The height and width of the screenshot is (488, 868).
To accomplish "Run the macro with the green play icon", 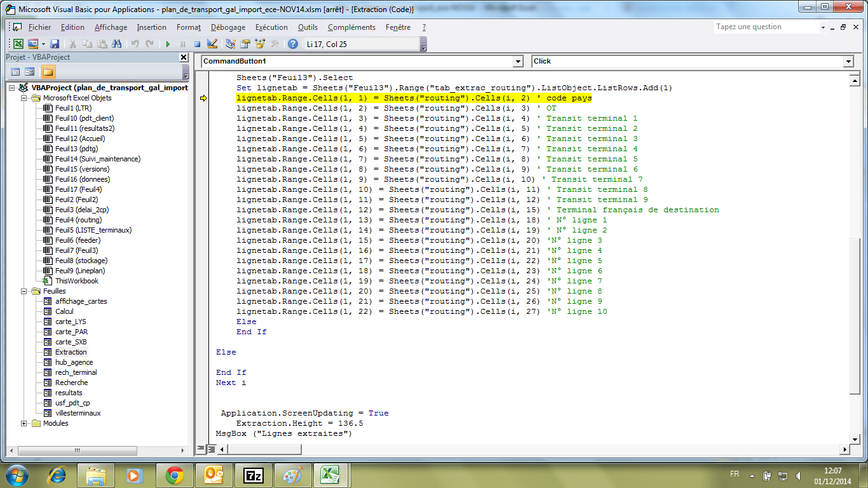I will 168,44.
